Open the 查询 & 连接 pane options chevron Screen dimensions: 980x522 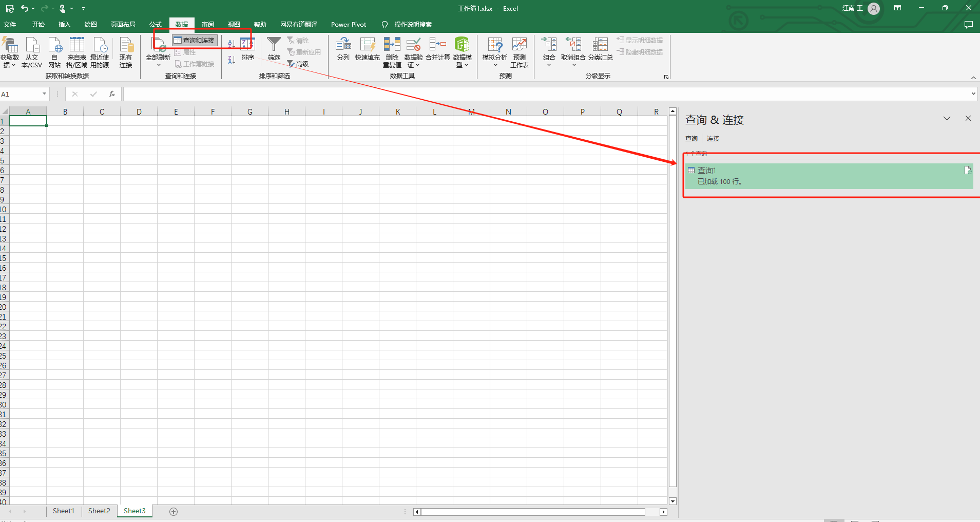pos(947,119)
